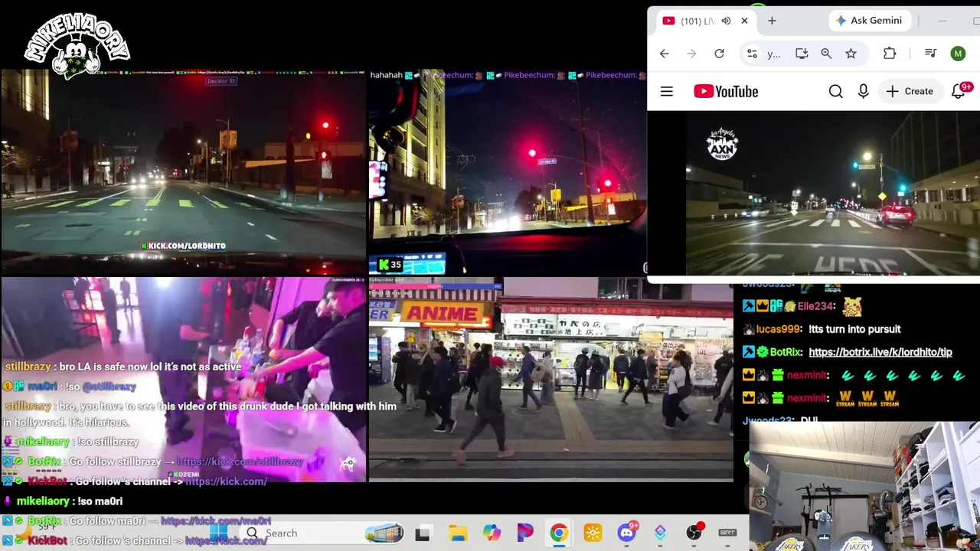The height and width of the screenshot is (551, 980).
Task: Open the media controls icon in Chrome toolbar
Action: point(930,54)
